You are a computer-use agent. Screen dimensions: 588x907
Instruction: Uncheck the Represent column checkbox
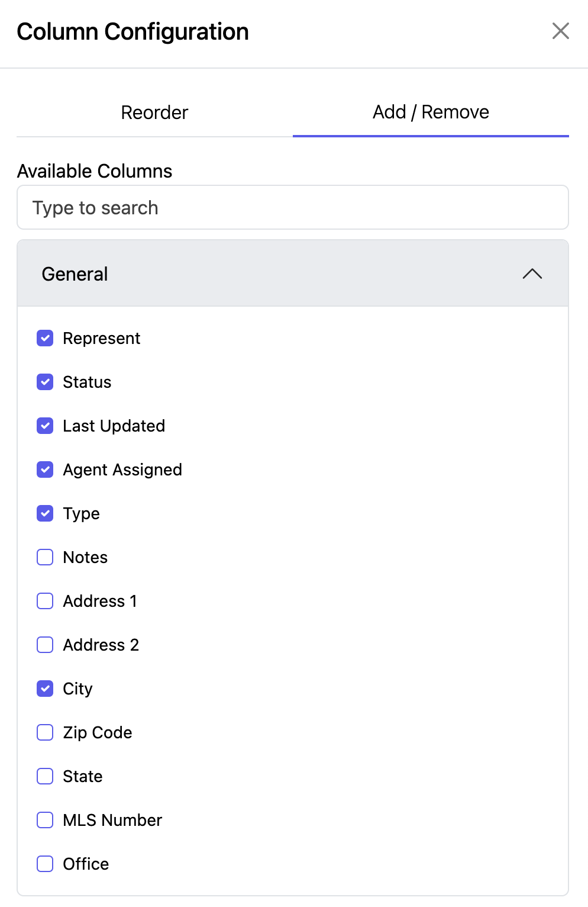point(45,338)
